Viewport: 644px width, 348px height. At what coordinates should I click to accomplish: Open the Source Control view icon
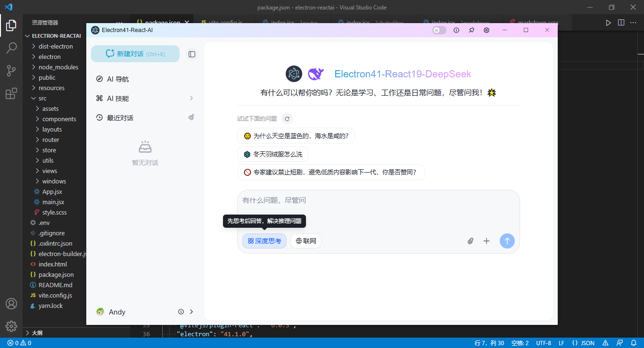11,71
